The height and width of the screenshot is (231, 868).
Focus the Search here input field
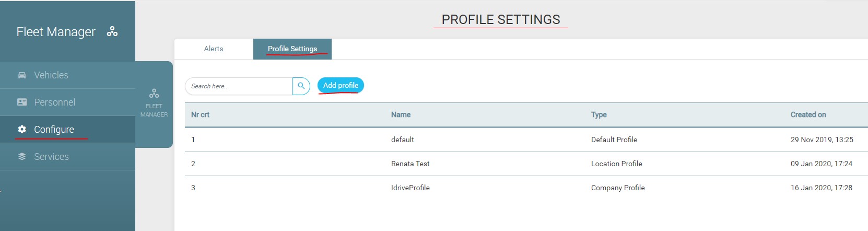pyautogui.click(x=239, y=86)
